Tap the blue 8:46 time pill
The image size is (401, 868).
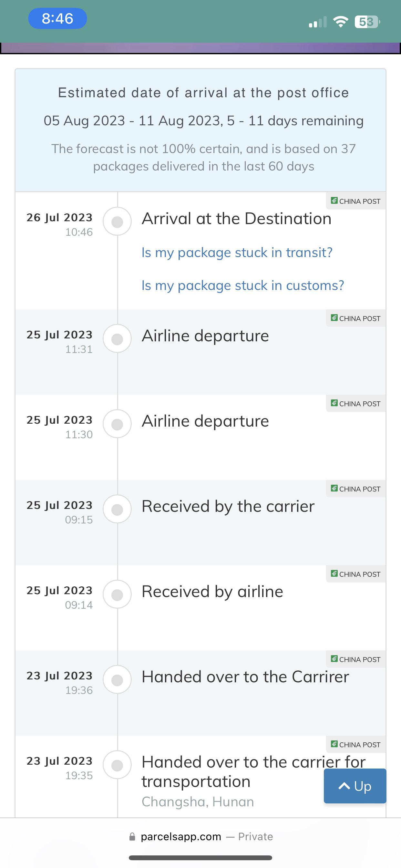point(57,19)
